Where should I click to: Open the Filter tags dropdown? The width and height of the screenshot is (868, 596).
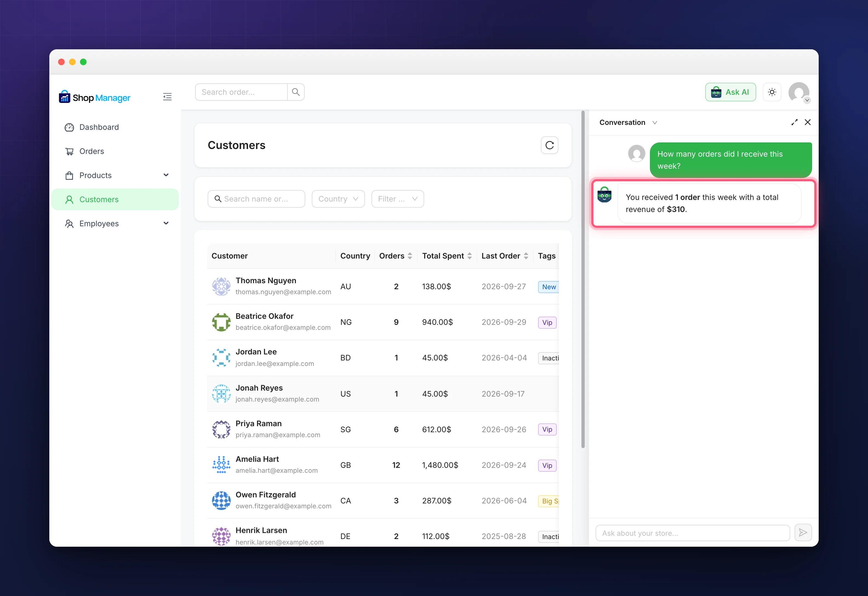397,199
